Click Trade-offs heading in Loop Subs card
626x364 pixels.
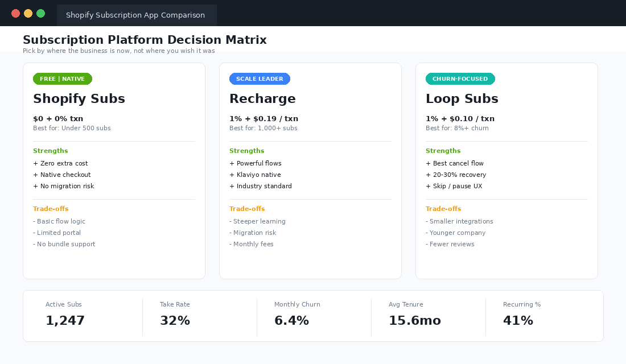point(443,209)
